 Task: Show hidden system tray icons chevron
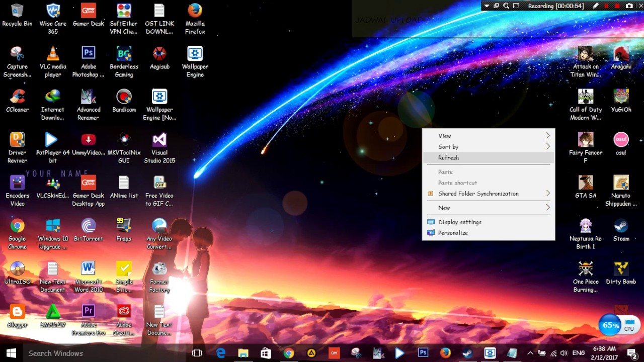click(530, 353)
